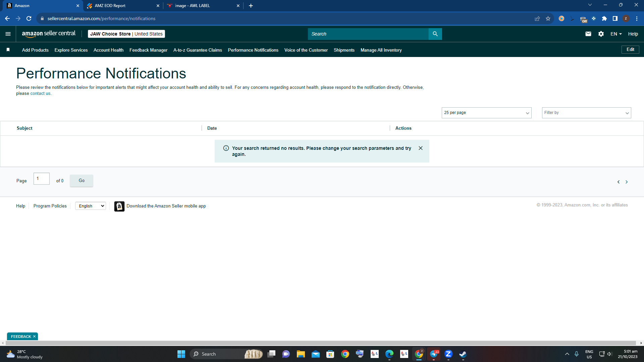Viewport: 644px width, 362px height.
Task: Click the contact us link
Action: point(40,94)
